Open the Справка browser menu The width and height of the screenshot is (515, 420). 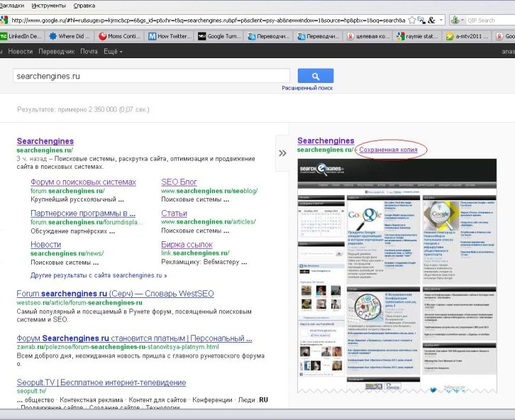(x=84, y=6)
